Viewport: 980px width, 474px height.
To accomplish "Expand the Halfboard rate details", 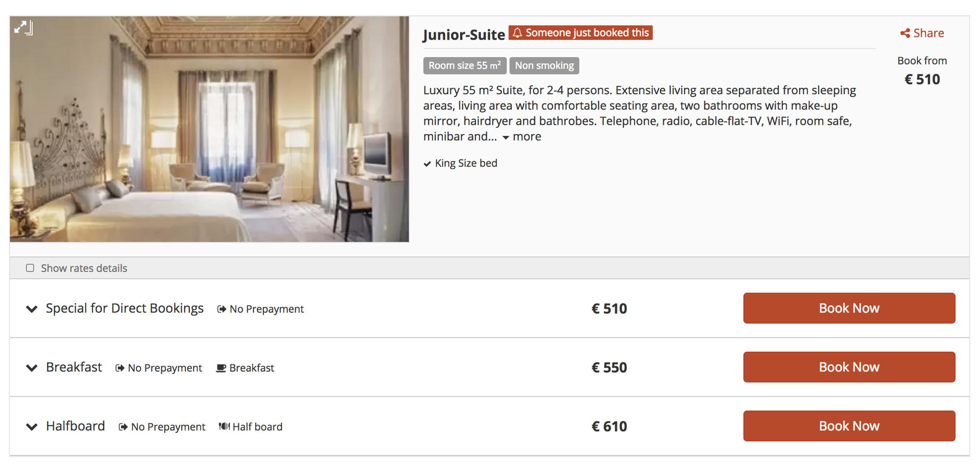I will (32, 427).
